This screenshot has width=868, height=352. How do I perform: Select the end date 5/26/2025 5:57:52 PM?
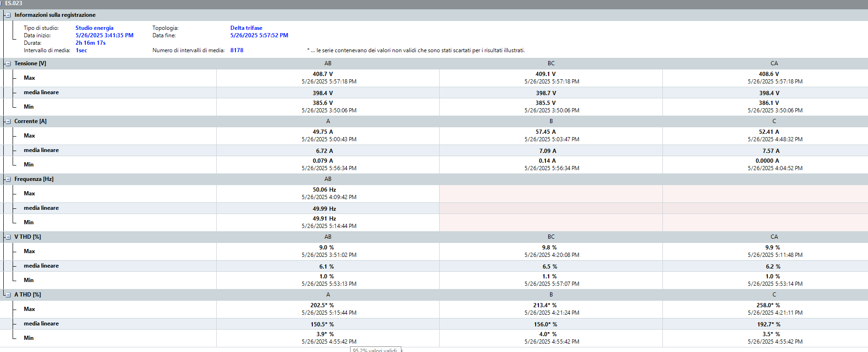click(259, 35)
